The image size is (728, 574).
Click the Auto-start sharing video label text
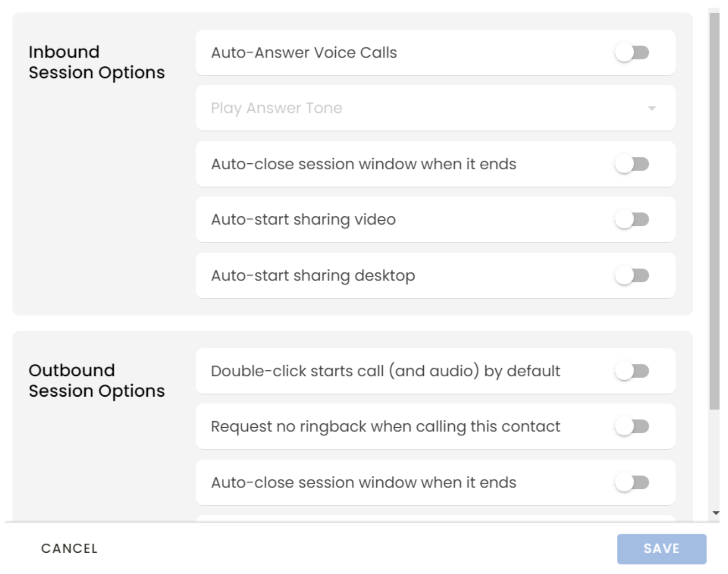tap(303, 220)
